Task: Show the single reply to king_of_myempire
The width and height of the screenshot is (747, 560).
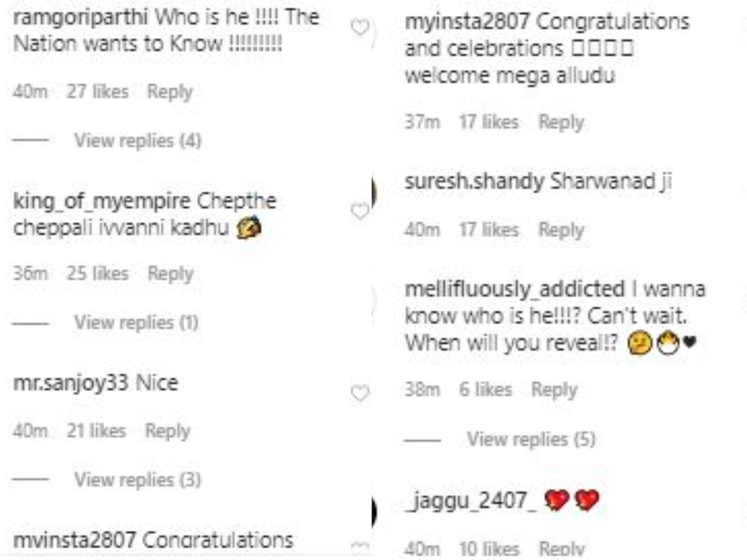Action: [136, 322]
